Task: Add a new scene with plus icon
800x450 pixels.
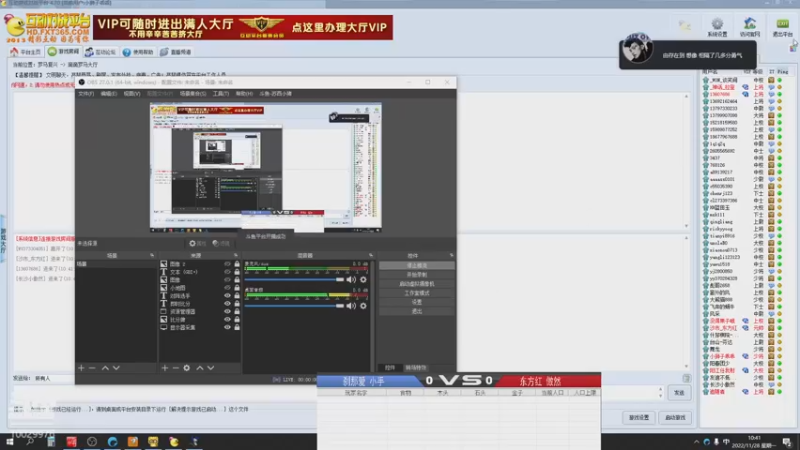Action: (x=81, y=368)
